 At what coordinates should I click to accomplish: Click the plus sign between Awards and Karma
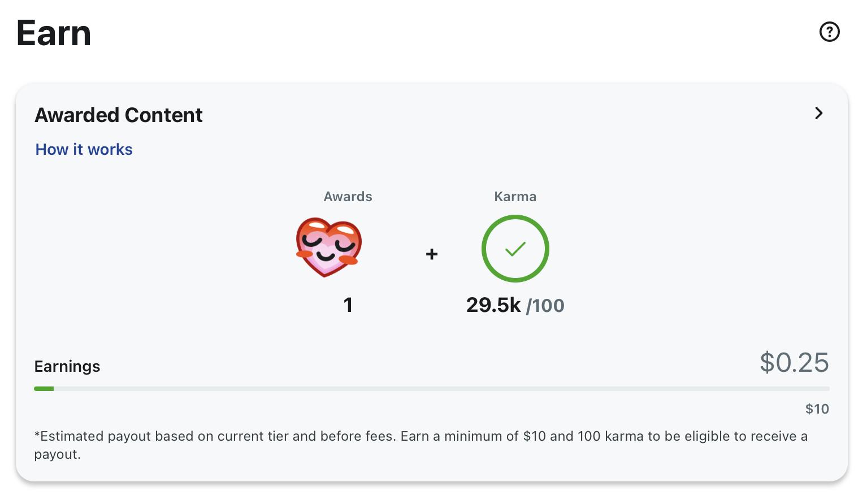pos(432,254)
